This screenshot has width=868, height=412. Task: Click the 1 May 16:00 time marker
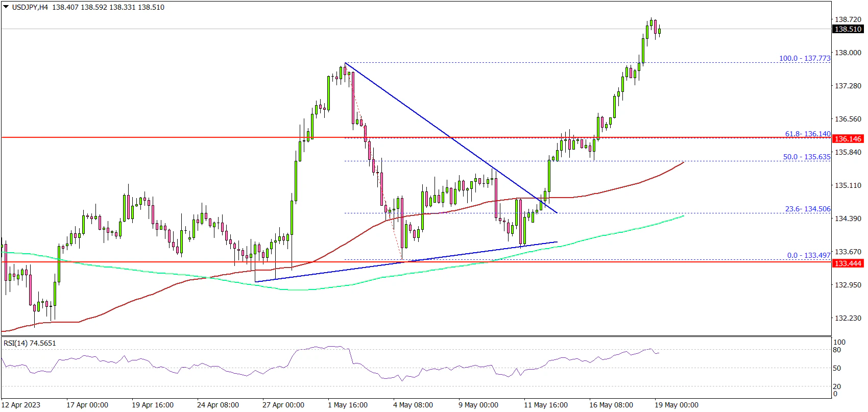348,405
